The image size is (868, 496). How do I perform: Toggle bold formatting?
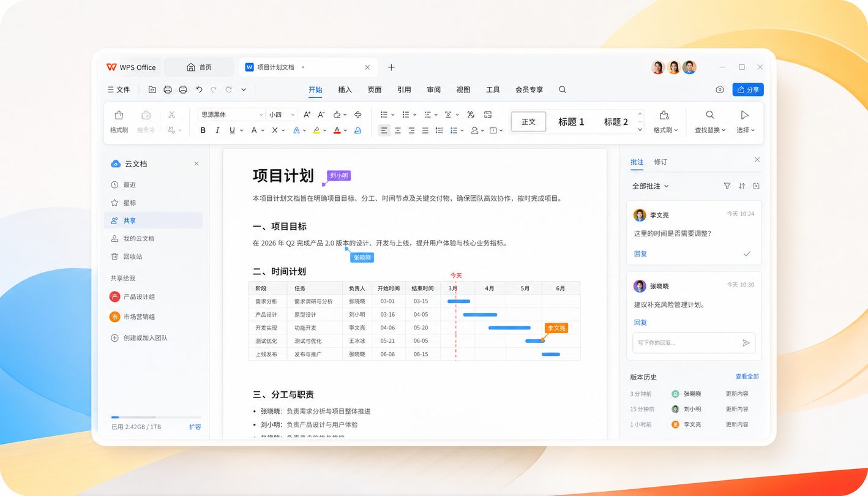click(x=203, y=130)
